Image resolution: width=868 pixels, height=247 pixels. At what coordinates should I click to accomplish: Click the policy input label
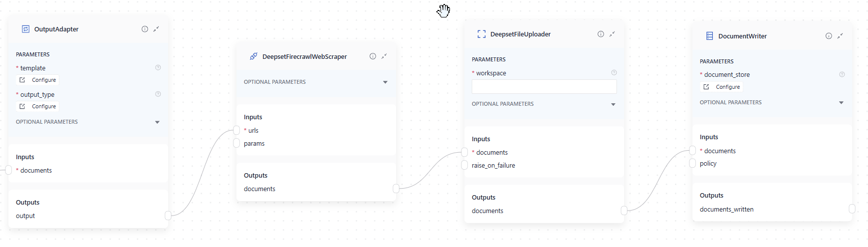[x=708, y=163]
